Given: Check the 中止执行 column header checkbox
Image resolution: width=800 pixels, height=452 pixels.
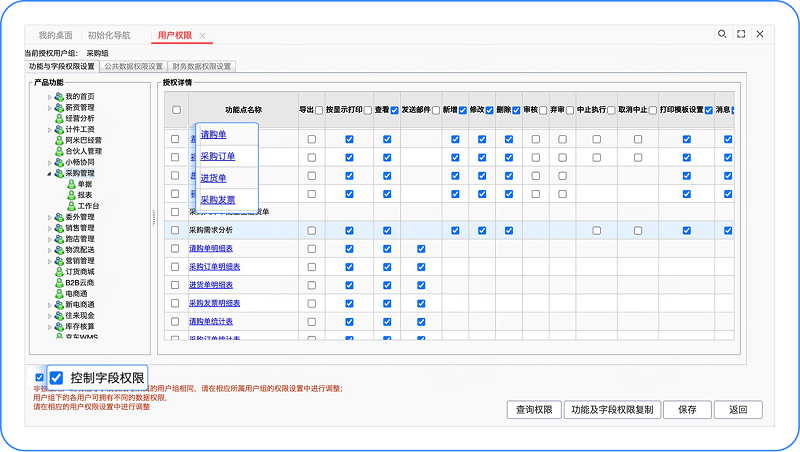Looking at the screenshot, I should (611, 110).
